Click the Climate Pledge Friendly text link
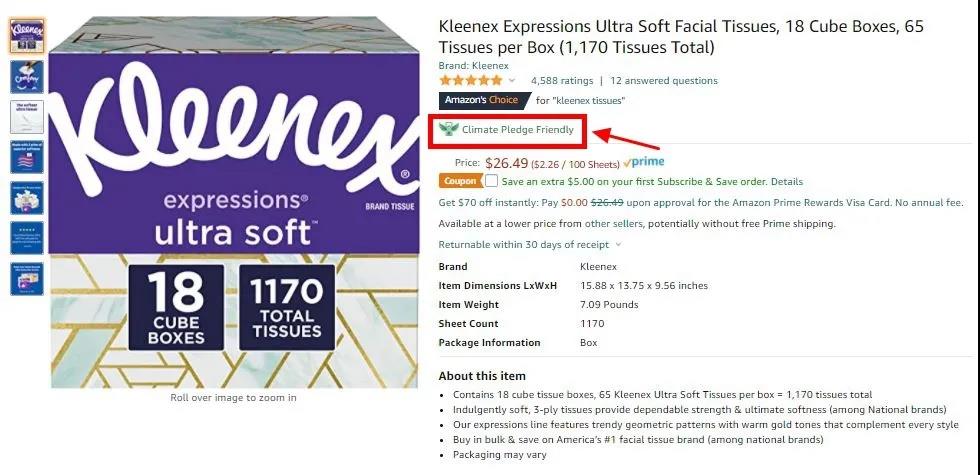This screenshot has height=475, width=980. point(518,129)
